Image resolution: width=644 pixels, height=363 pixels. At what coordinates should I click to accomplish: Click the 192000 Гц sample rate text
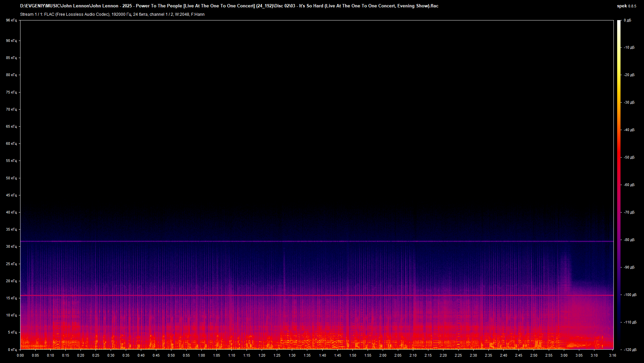pyautogui.click(x=121, y=14)
